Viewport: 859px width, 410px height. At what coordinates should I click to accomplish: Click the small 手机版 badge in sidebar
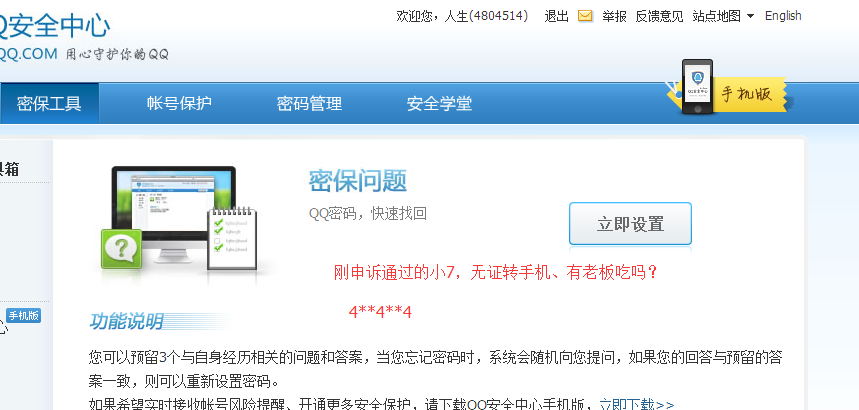click(x=24, y=316)
